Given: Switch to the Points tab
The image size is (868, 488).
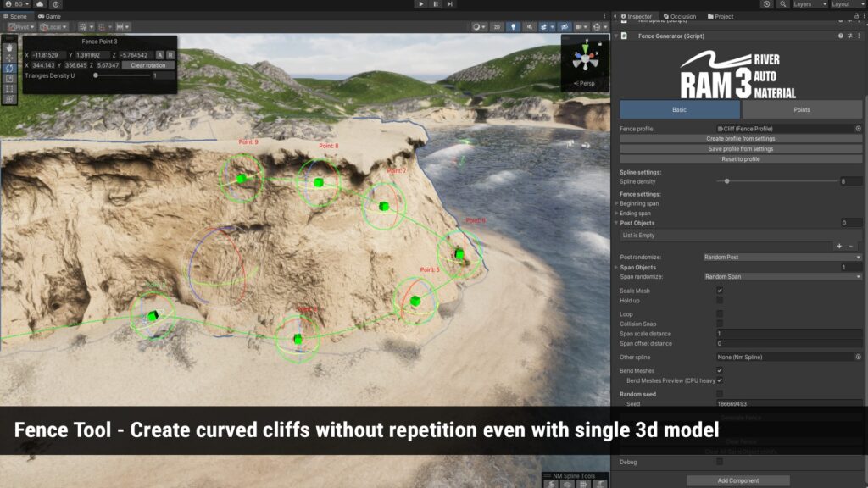Looking at the screenshot, I should point(801,109).
